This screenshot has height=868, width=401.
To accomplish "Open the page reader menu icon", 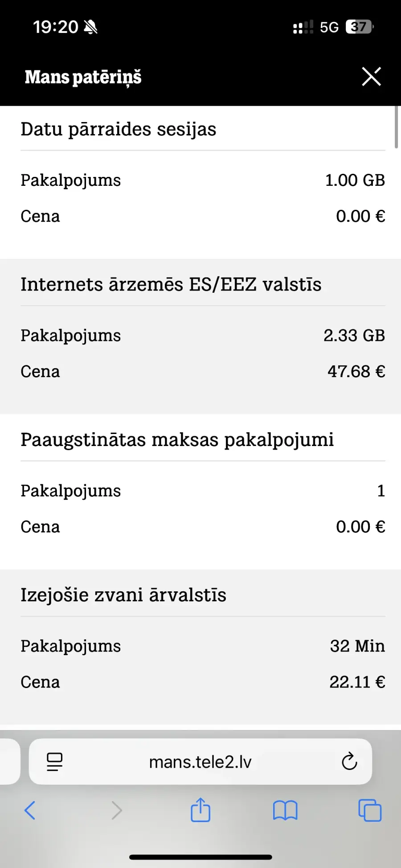I will click(55, 762).
